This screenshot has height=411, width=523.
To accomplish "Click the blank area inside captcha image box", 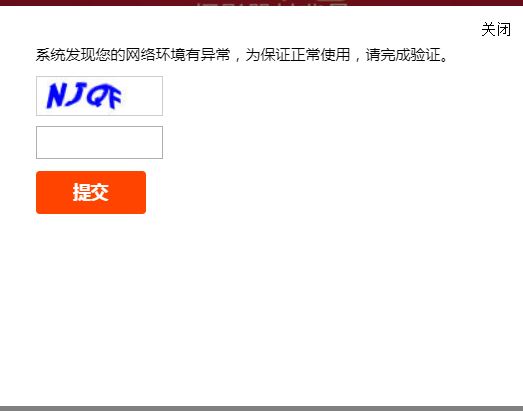I will 143,96.
